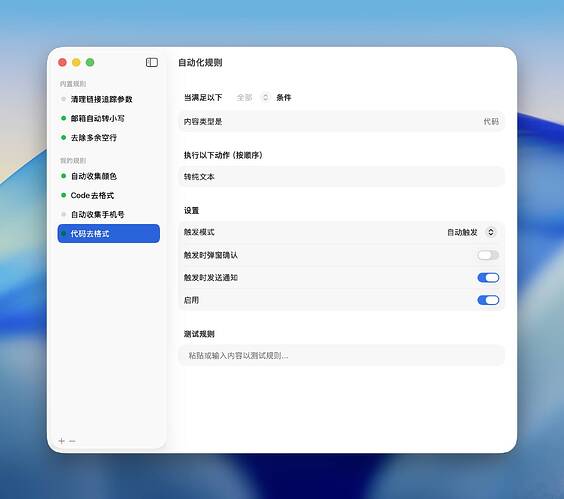Click the 设置 section heading
The width and height of the screenshot is (564, 499).
[191, 210]
